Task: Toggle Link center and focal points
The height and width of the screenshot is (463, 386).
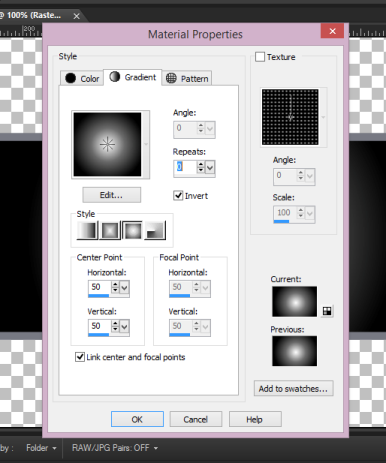Action: click(x=80, y=357)
